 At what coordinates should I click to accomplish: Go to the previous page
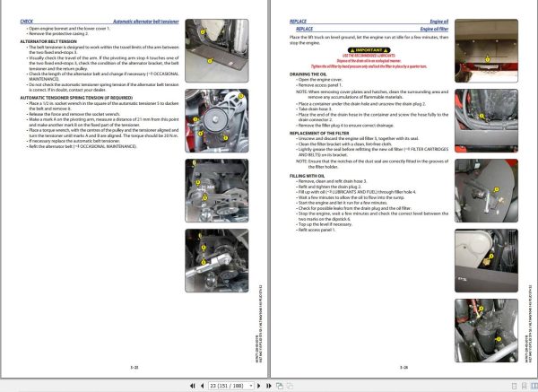tap(202, 386)
